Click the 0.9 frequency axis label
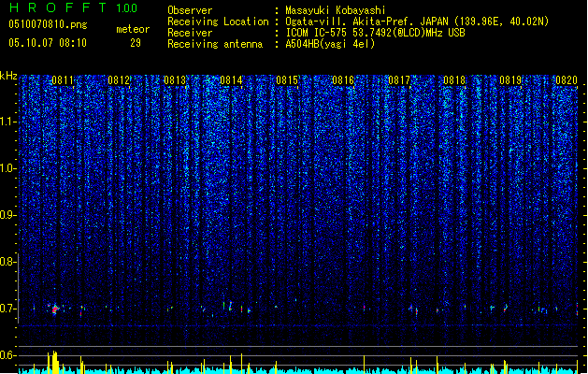Viewport: 588px width, 374px height. [7, 215]
